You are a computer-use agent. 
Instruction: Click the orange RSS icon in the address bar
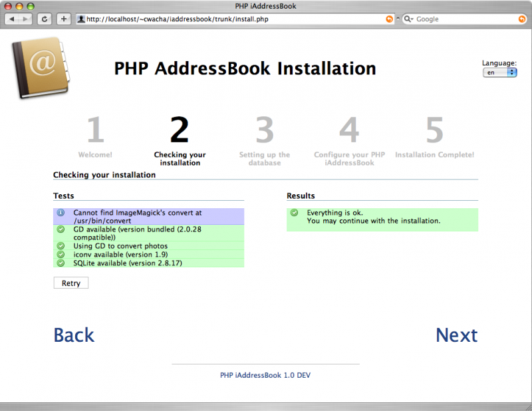coord(389,19)
